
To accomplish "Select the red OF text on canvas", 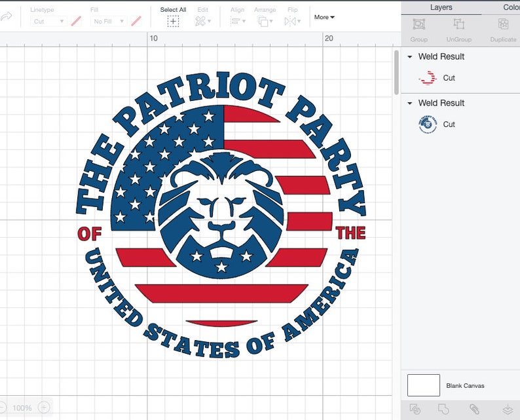I will [90, 234].
